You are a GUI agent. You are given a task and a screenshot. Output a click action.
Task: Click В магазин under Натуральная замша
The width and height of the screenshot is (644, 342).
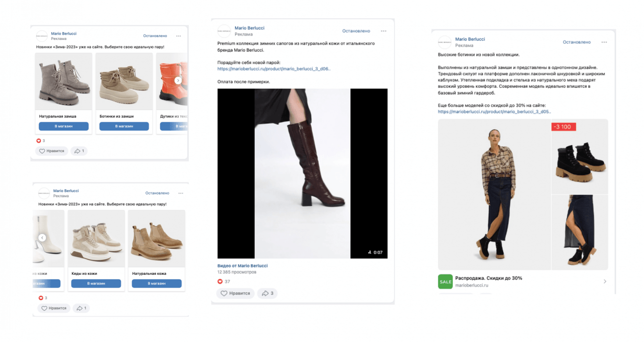click(x=63, y=126)
